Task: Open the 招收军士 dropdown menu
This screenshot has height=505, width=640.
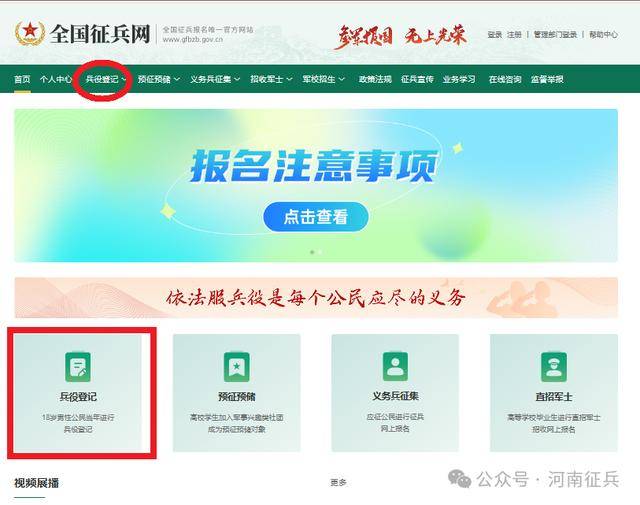Action: pyautogui.click(x=269, y=79)
